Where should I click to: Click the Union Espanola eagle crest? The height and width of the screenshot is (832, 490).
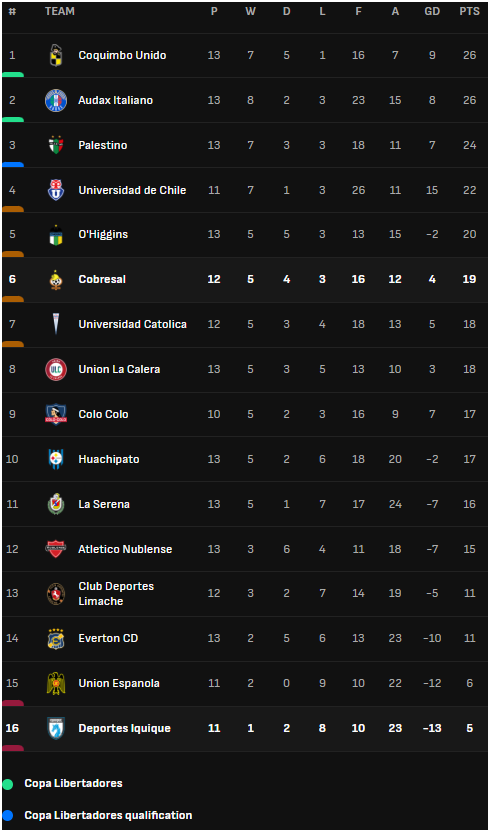tap(56, 683)
